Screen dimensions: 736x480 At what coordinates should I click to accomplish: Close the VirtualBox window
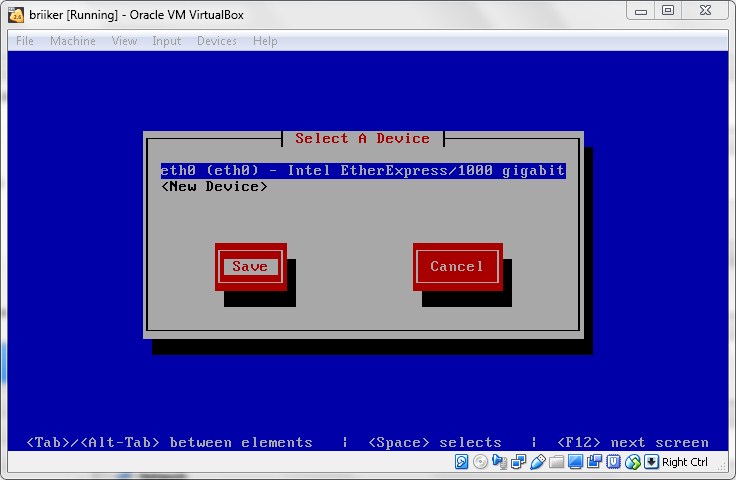705,10
